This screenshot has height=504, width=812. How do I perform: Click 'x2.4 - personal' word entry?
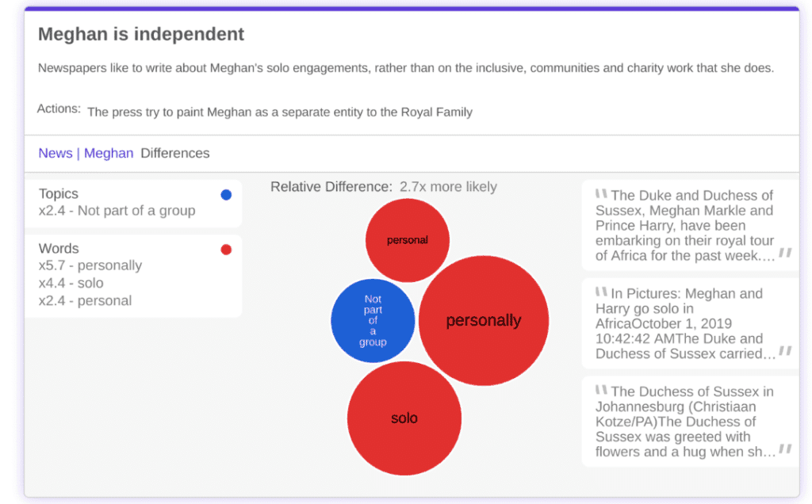pos(86,300)
